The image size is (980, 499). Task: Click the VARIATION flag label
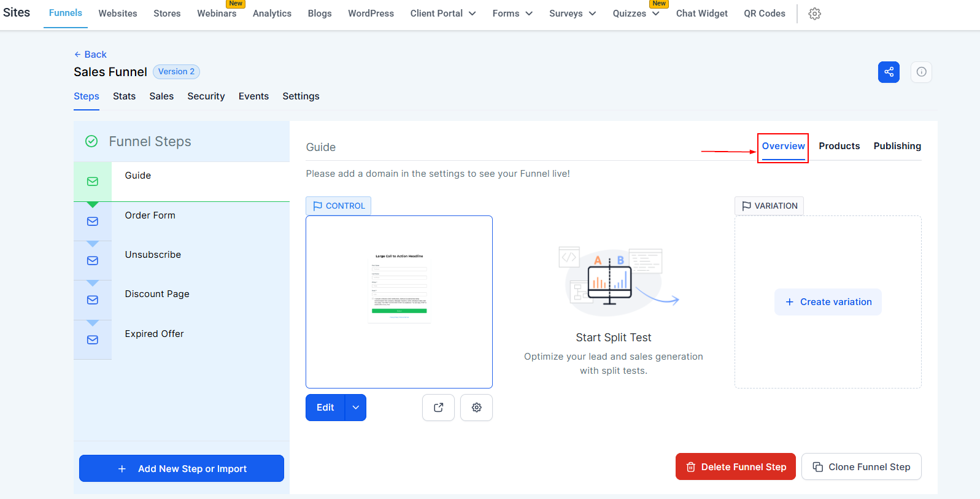770,206
